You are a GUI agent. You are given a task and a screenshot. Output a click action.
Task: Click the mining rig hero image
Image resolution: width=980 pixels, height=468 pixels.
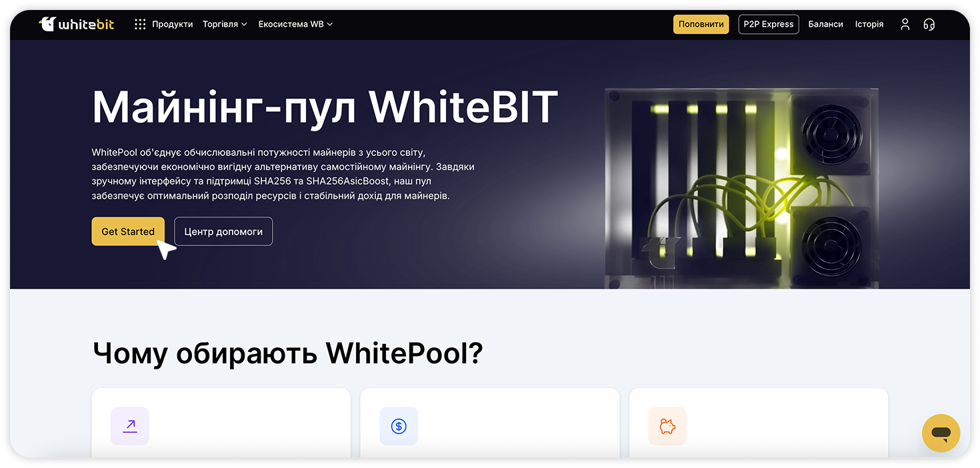741,188
